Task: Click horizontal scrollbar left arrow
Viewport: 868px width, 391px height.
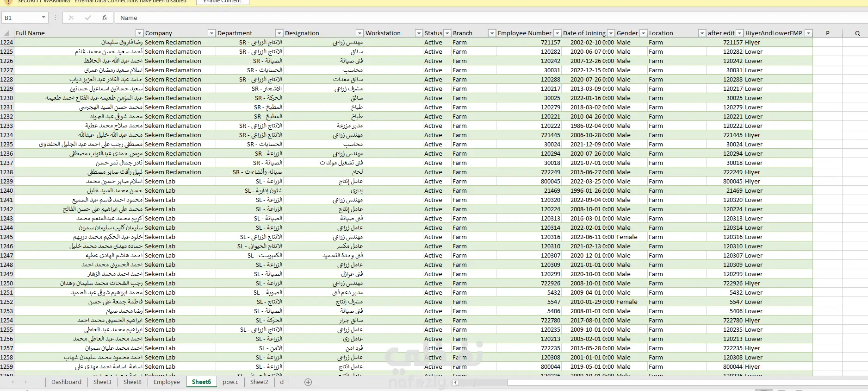Action: [x=456, y=382]
